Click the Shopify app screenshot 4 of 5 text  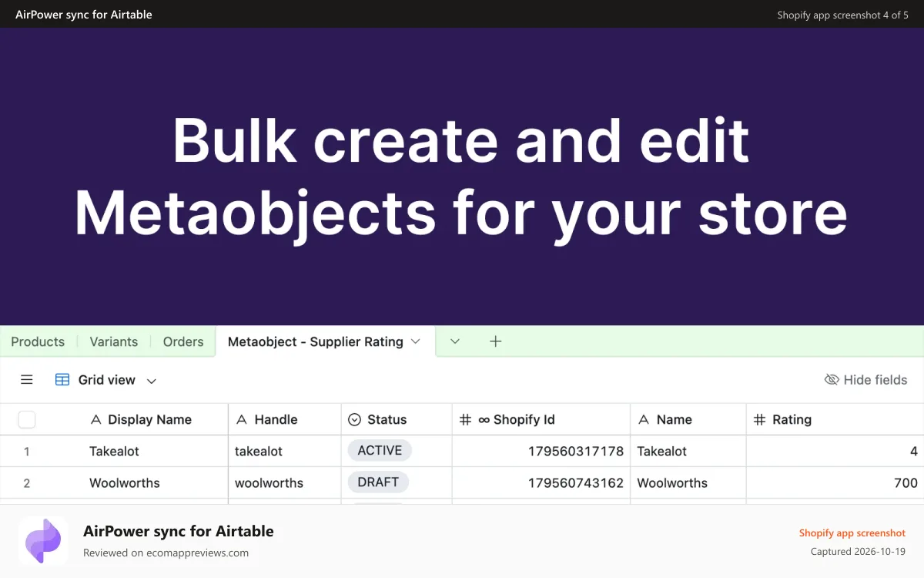pos(842,15)
